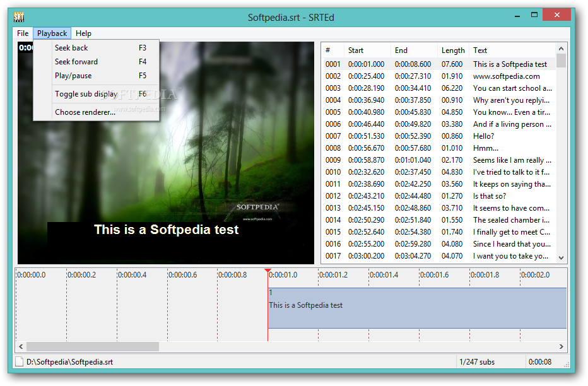Select Play/pause in the Playback menu
Viewport: 588px width, 386px height.
(97, 76)
